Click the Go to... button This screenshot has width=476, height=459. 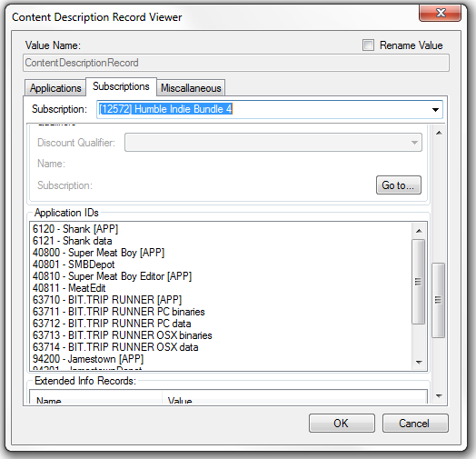[398, 185]
